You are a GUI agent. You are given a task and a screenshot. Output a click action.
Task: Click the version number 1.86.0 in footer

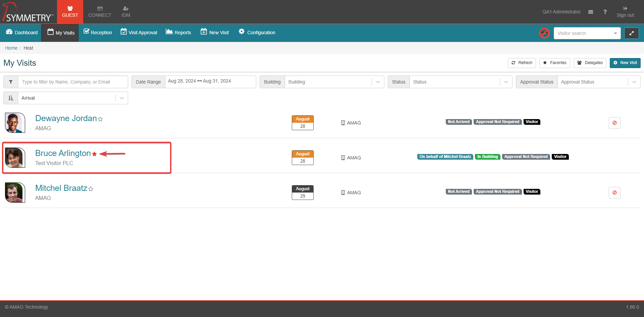point(632,307)
